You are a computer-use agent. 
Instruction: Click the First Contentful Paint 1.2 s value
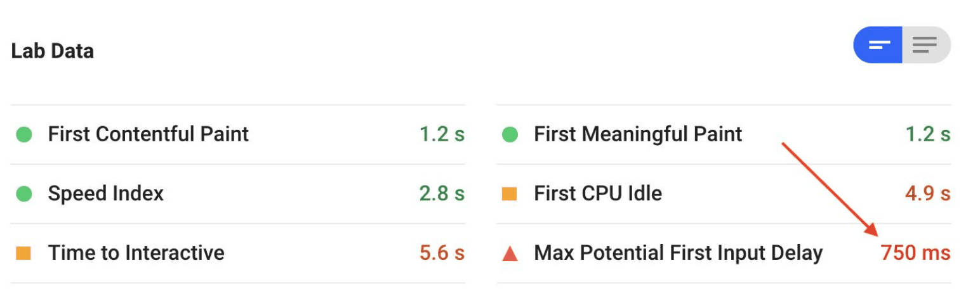point(442,134)
